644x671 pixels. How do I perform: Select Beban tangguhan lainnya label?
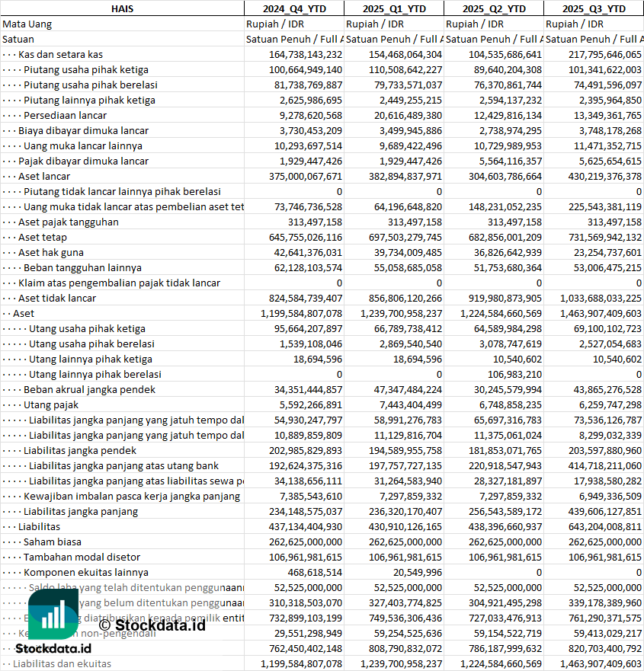pyautogui.click(x=82, y=268)
